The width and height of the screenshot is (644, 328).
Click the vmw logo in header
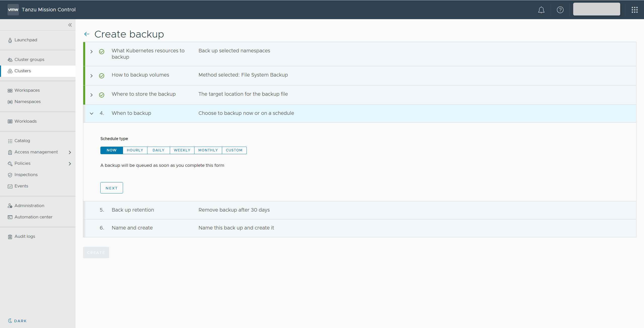(13, 10)
